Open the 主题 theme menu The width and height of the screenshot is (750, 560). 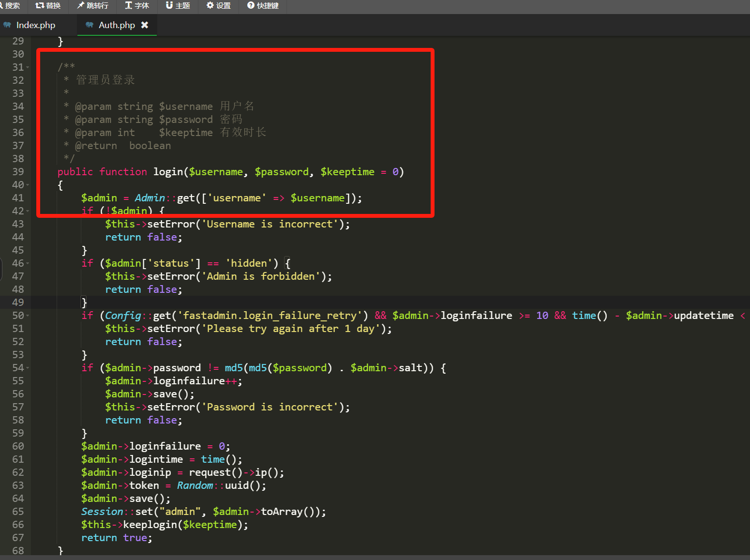click(x=178, y=5)
